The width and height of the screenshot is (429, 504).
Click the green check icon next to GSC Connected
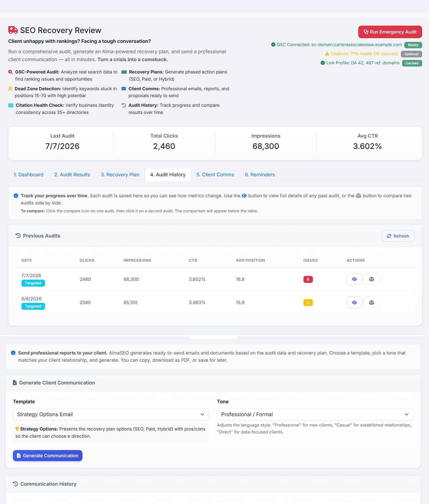pyautogui.click(x=273, y=45)
